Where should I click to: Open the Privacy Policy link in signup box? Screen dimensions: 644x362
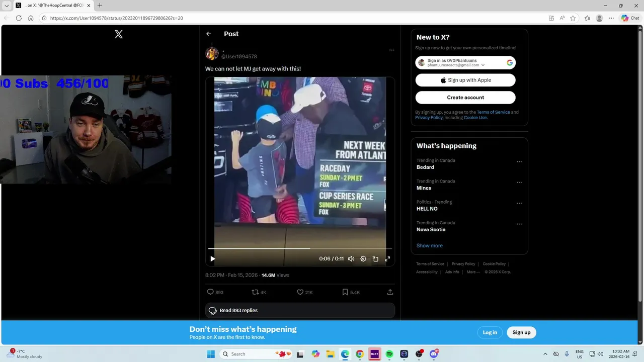click(429, 118)
